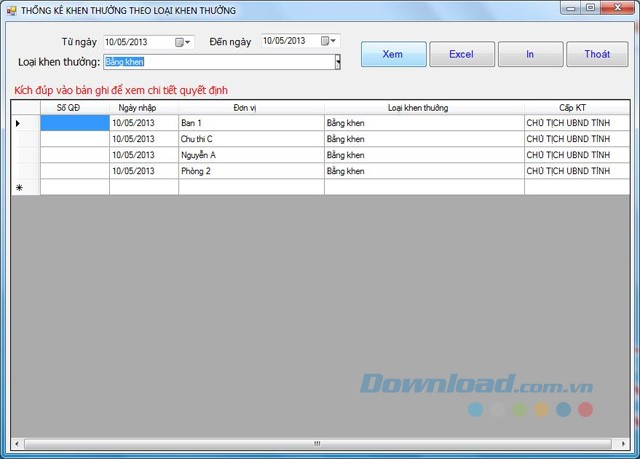This screenshot has width=640, height=459.
Task: Click the calendar icon in the Đến ngày field
Action: (x=325, y=41)
